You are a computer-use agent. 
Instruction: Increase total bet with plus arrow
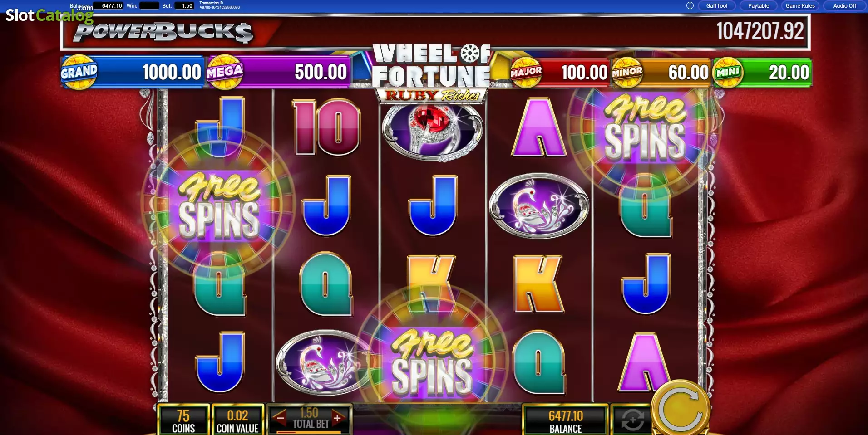click(x=337, y=418)
